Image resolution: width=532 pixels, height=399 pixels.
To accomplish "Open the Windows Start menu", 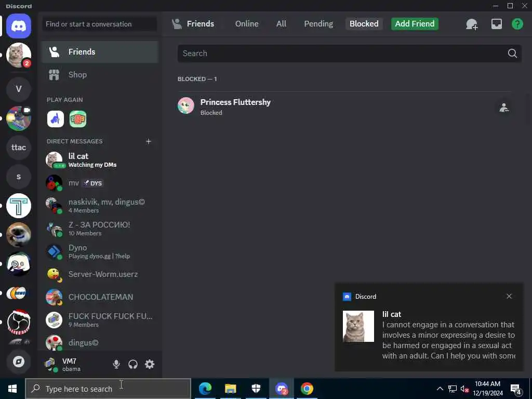I will [12, 389].
